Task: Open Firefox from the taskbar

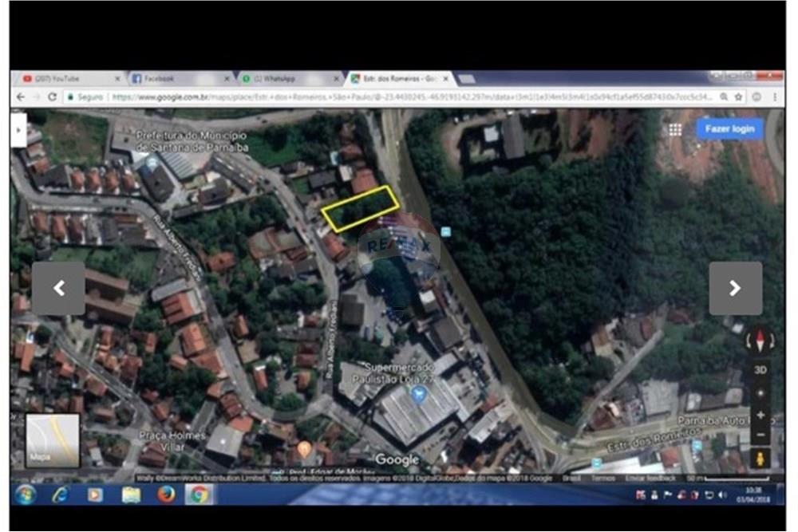Action: pos(166,495)
